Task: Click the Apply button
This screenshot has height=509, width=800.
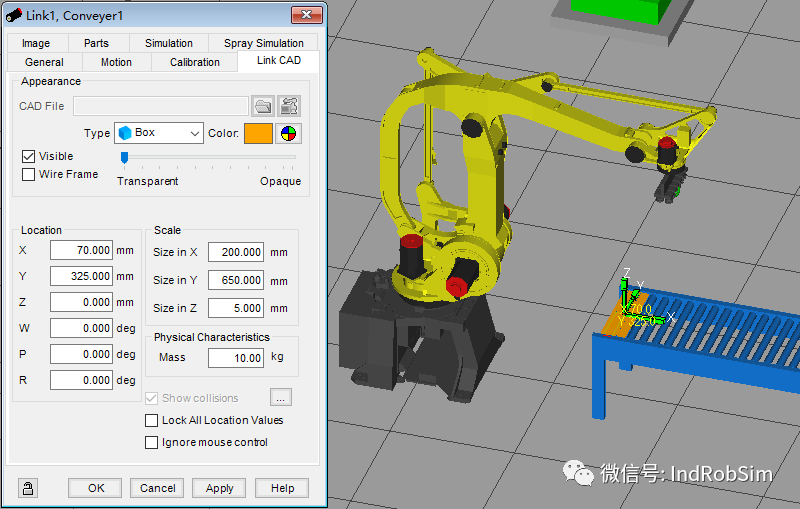Action: click(x=219, y=488)
